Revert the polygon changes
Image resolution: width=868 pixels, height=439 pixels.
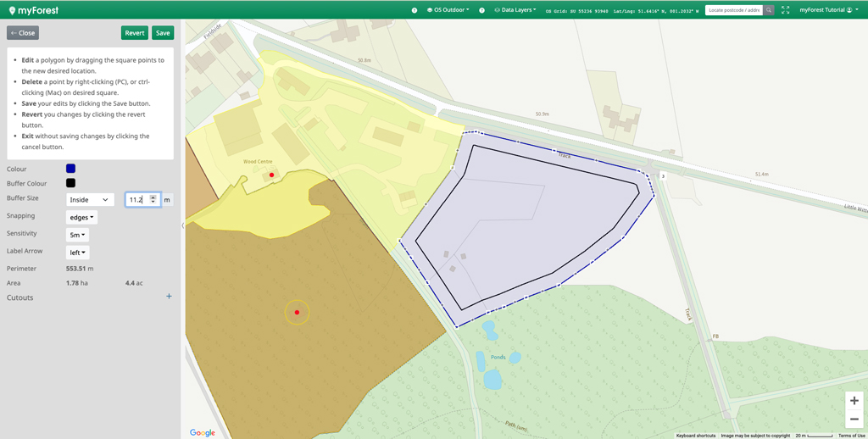134,33
